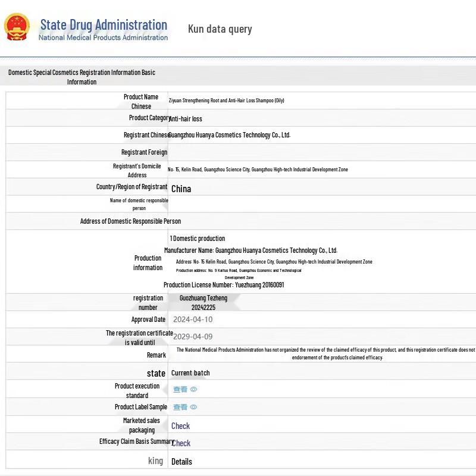Click the National Medical Products Administration subtitle
Viewport: 476px width, 476px height.
pos(103,37)
